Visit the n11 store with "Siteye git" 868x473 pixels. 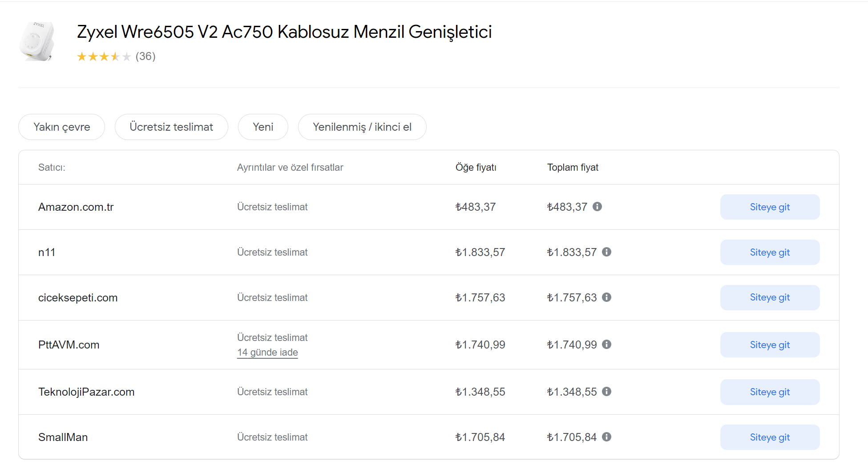coord(770,253)
